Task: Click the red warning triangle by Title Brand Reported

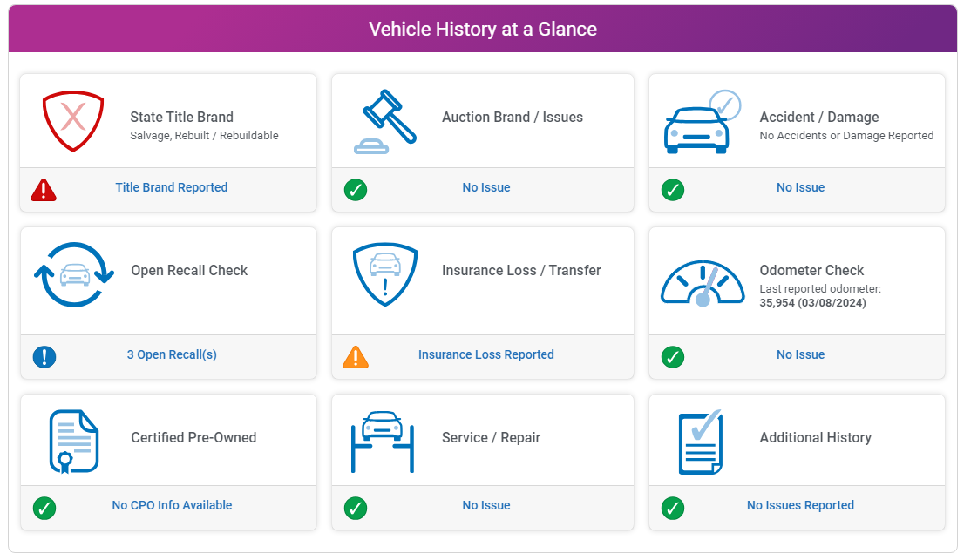Action: coord(44,189)
